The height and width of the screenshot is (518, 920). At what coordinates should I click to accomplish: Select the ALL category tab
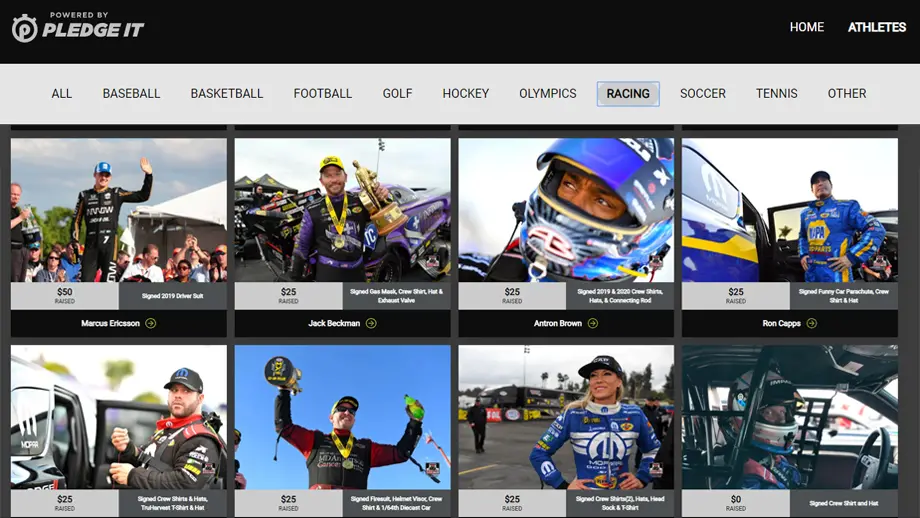[62, 94]
